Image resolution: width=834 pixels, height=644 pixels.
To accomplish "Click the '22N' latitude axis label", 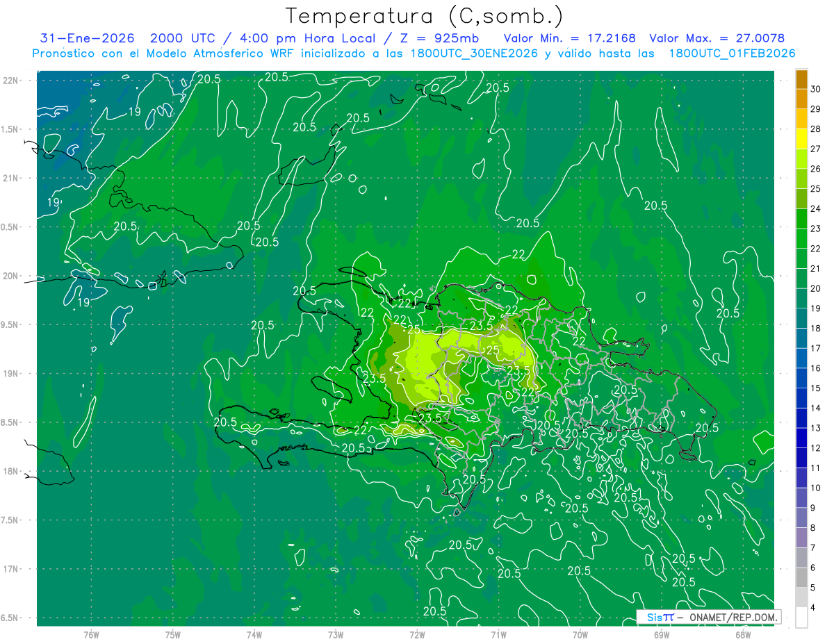I will click(12, 81).
